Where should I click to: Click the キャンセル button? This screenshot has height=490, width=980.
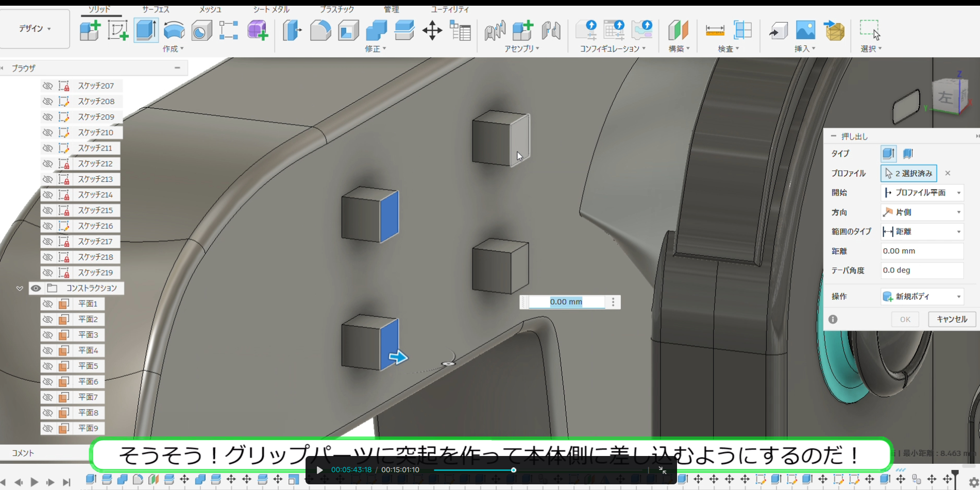coord(952,319)
